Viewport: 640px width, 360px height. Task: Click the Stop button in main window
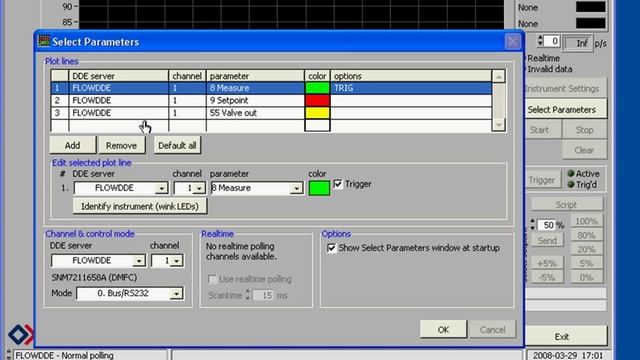pos(584,130)
